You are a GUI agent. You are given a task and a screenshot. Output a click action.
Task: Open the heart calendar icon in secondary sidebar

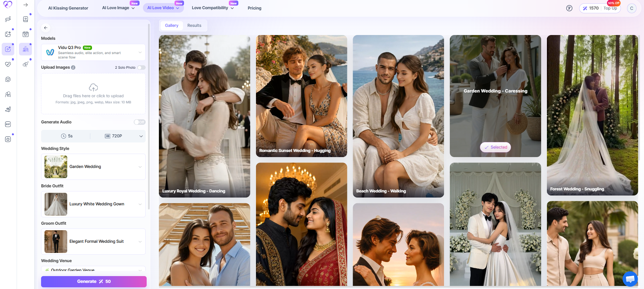(x=25, y=34)
